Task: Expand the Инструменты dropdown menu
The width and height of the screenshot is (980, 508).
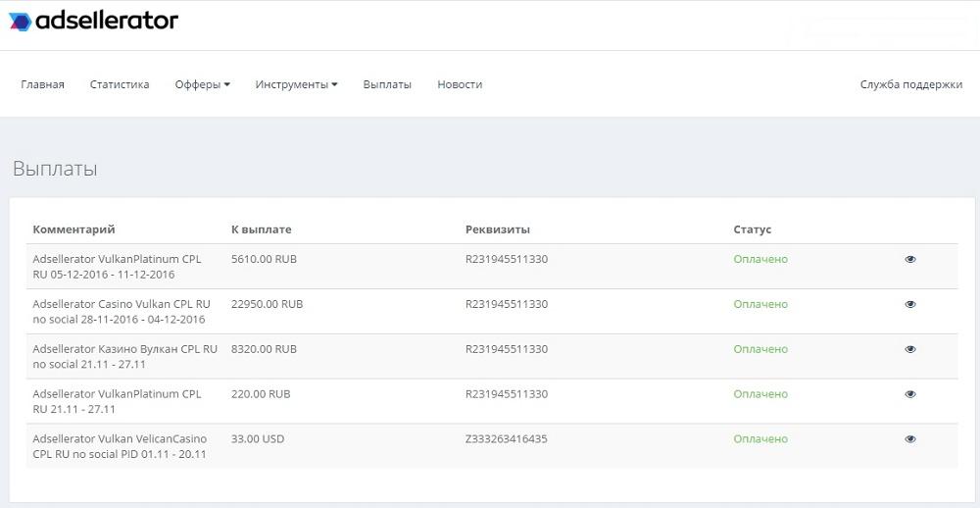Action: [x=296, y=84]
